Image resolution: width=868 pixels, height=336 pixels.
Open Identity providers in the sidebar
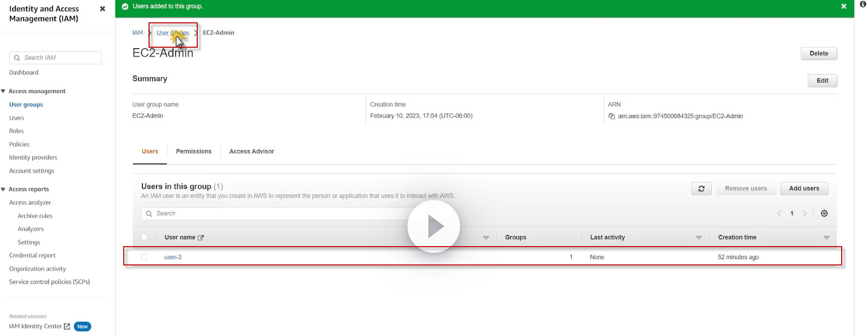pos(33,157)
